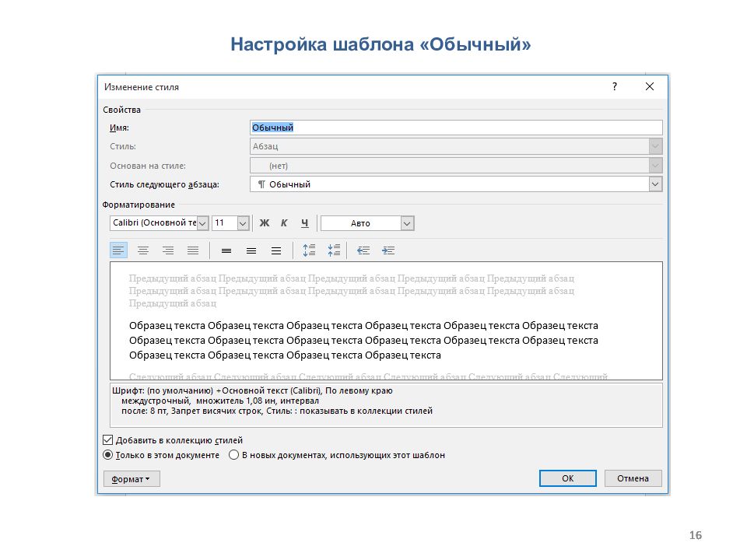Decrease paragraph spacing
The image size is (747, 560).
click(x=334, y=250)
